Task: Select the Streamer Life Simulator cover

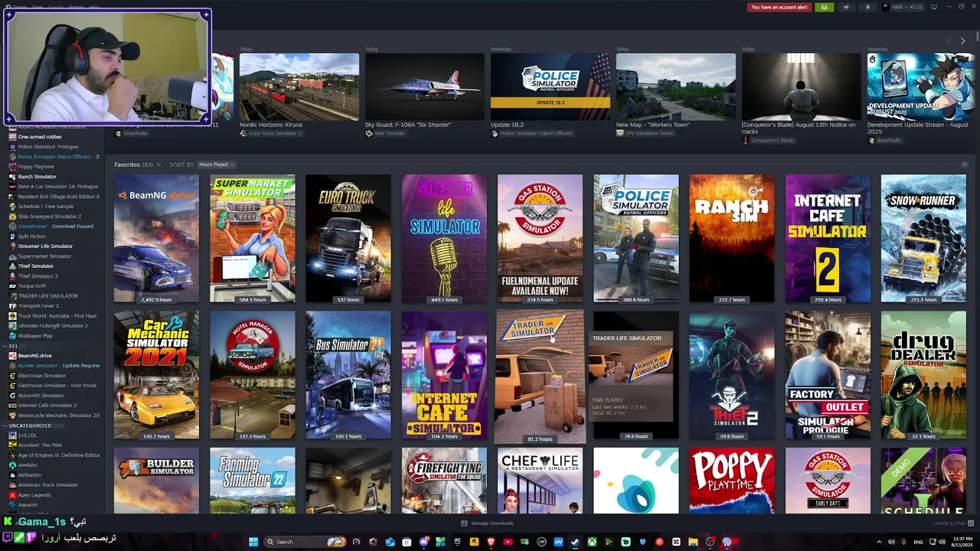Action: point(444,238)
